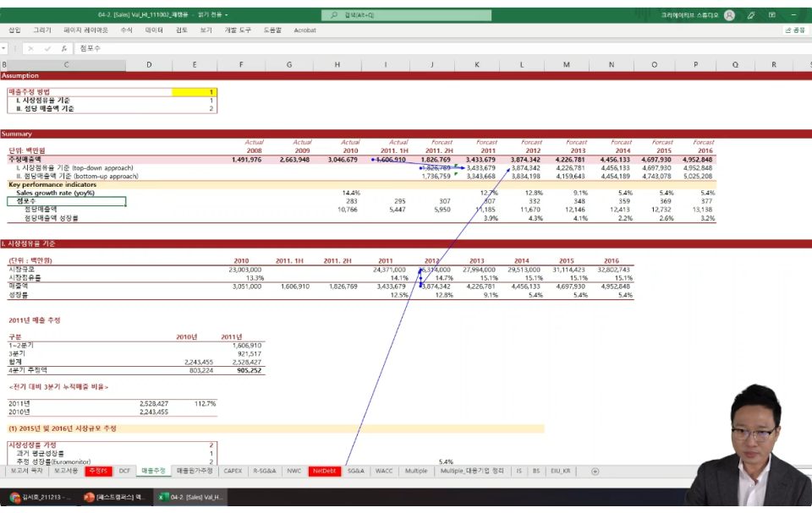Select the yellow 매출추정 방법 input cell
Screen dimensions: 812x513
(195, 92)
